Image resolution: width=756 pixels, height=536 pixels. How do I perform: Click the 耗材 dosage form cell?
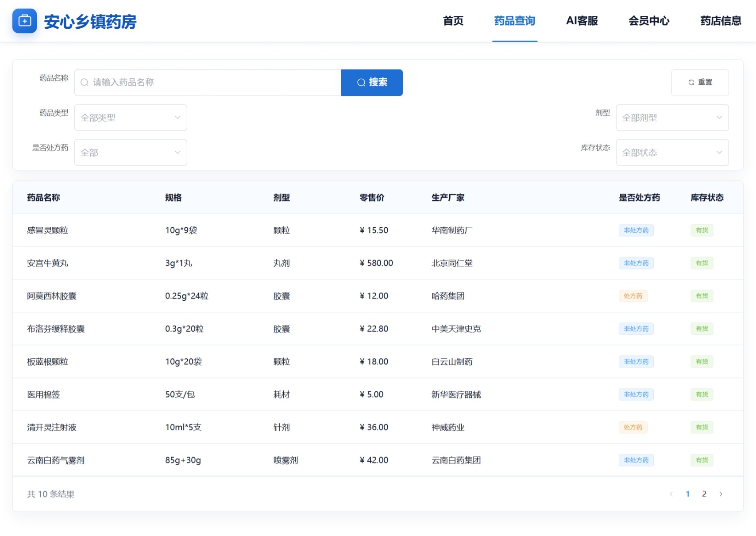(282, 394)
